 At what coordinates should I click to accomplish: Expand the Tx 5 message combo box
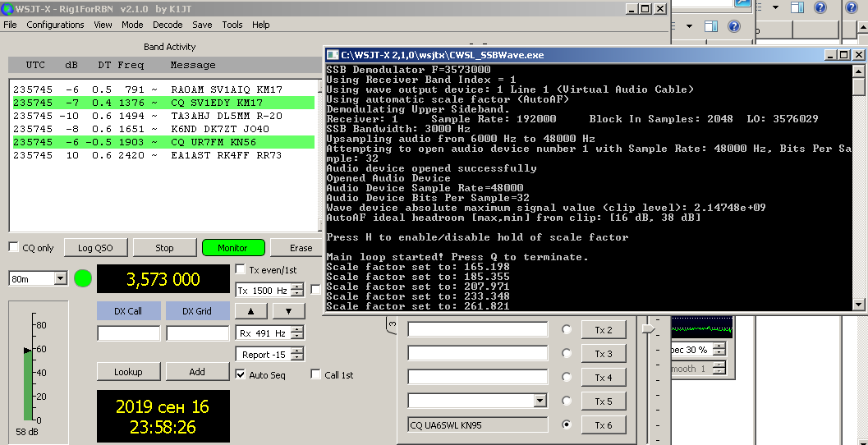540,401
